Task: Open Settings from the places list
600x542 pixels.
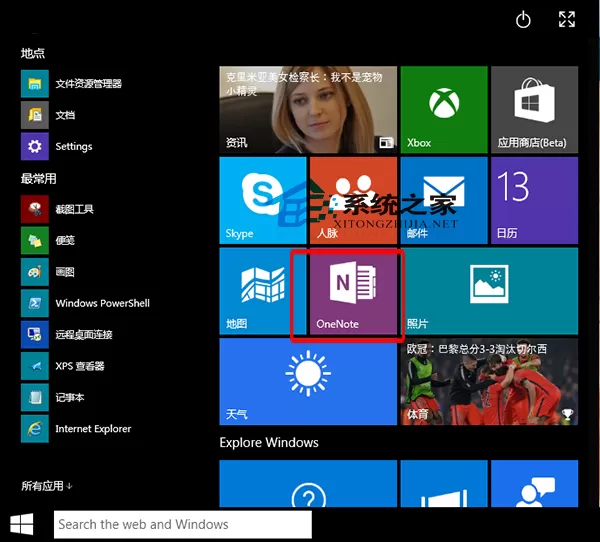Action: 57,146
